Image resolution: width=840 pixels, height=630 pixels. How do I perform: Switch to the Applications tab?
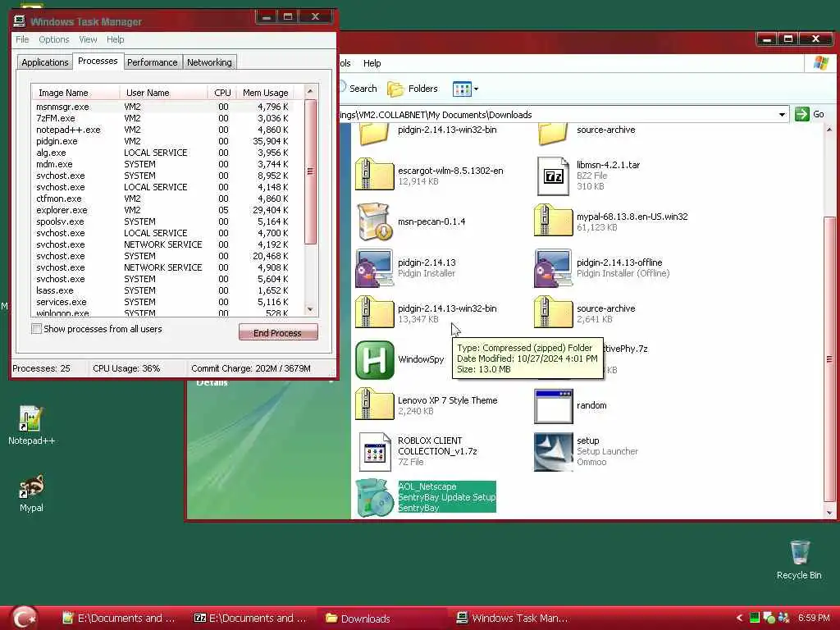(x=44, y=62)
